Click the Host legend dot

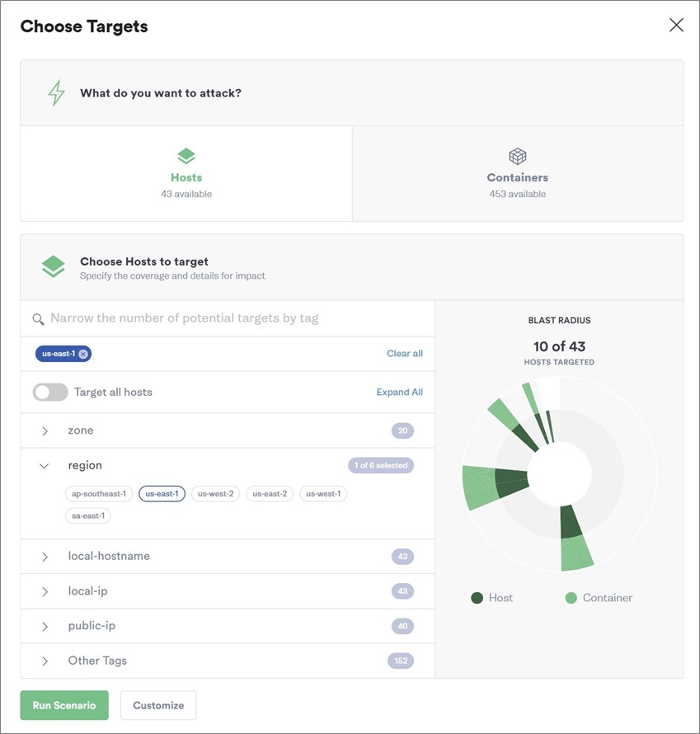pos(477,598)
